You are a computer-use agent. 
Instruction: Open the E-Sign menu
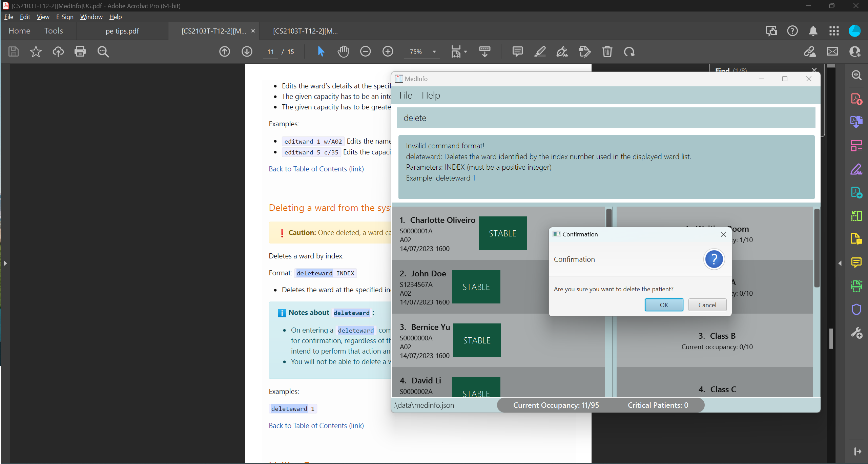pyautogui.click(x=64, y=17)
